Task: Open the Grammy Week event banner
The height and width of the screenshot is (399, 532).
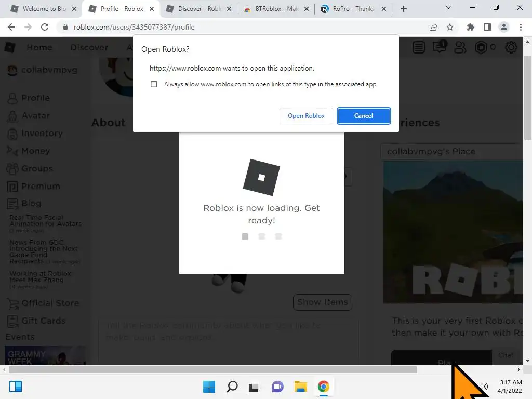Action: [46, 355]
